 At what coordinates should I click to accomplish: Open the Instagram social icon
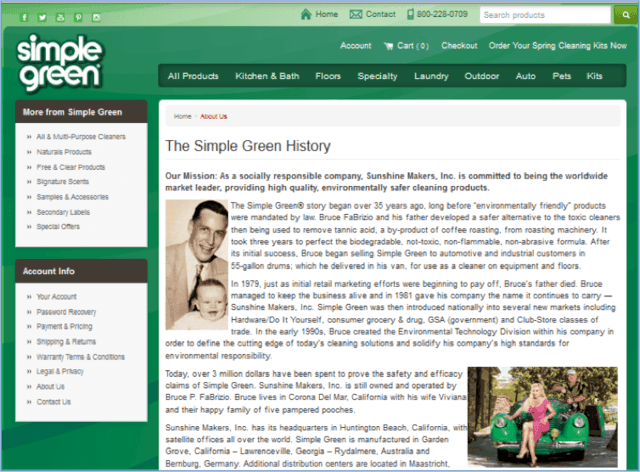(x=96, y=18)
